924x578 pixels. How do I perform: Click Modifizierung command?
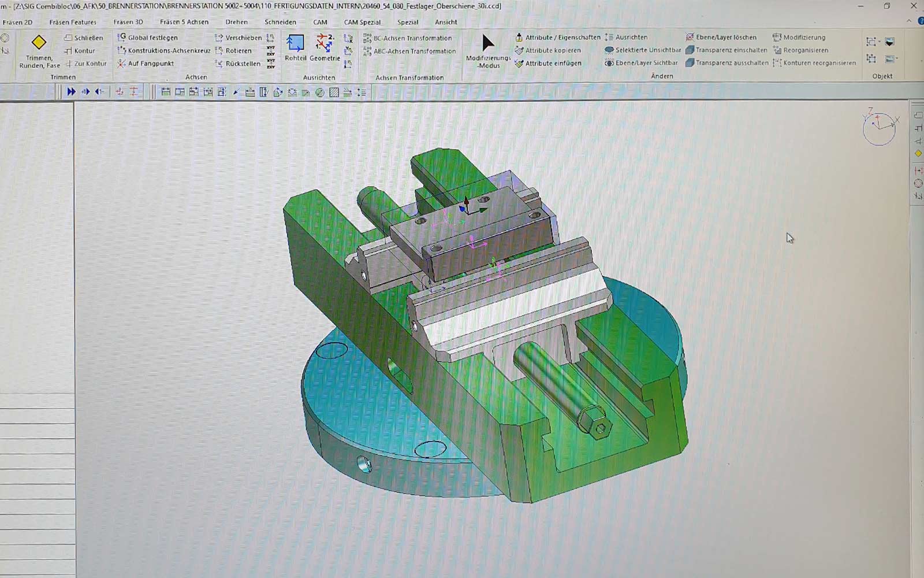pyautogui.click(x=799, y=37)
